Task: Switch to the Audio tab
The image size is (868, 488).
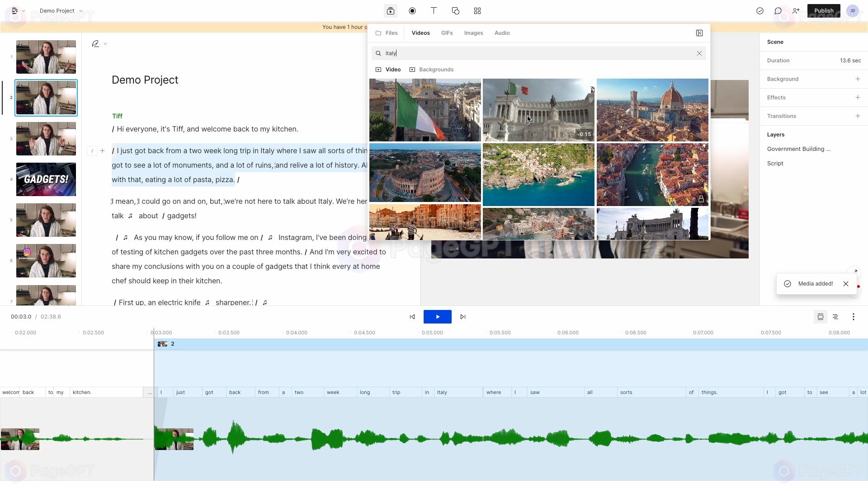Action: (502, 32)
